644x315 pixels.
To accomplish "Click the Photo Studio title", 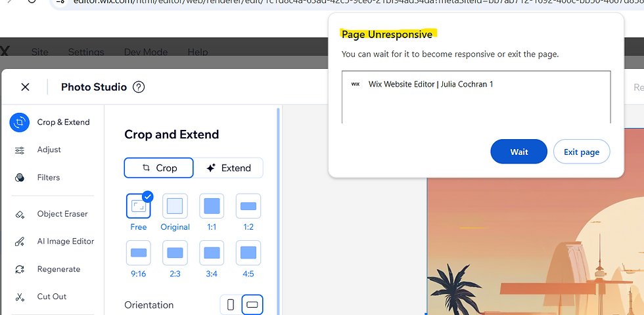I will [x=94, y=87].
